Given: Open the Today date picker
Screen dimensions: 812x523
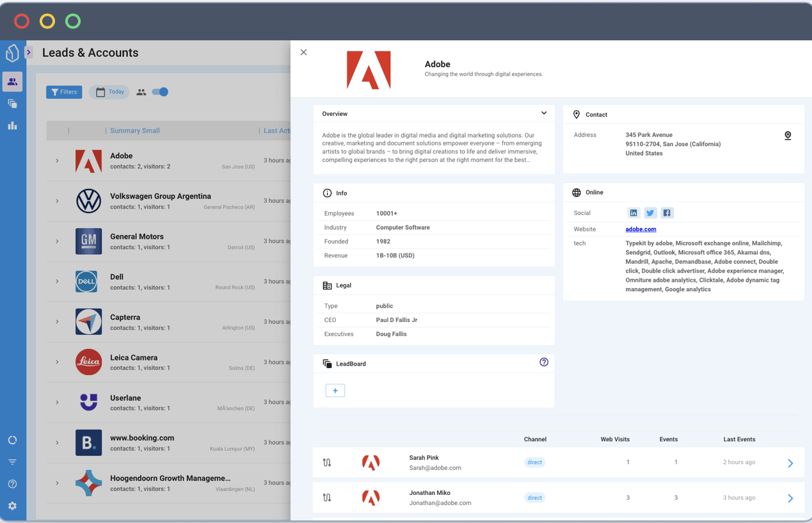Looking at the screenshot, I should click(x=109, y=92).
